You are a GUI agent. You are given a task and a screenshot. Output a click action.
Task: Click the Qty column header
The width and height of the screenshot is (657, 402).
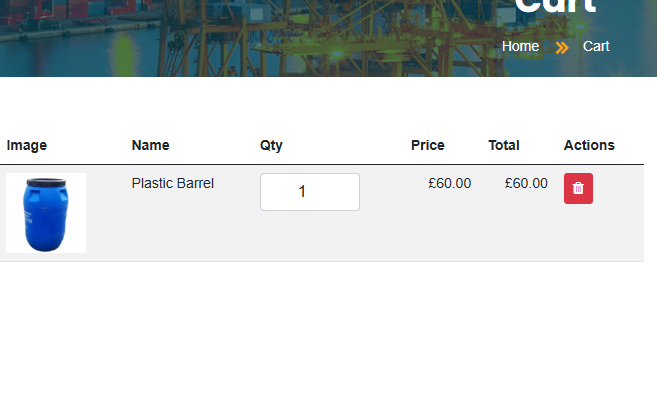[271, 145]
